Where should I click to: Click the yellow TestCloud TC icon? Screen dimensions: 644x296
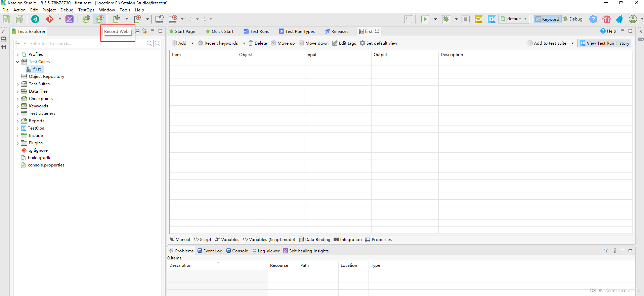coord(479,19)
